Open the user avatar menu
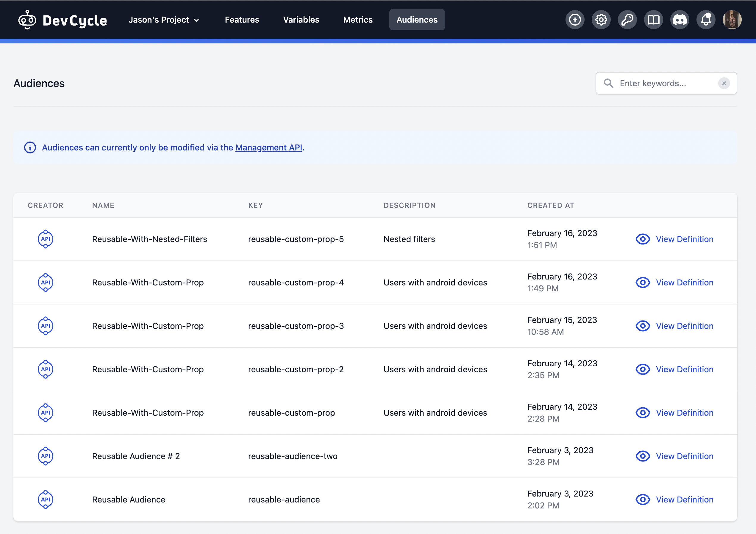756x534 pixels. point(732,20)
